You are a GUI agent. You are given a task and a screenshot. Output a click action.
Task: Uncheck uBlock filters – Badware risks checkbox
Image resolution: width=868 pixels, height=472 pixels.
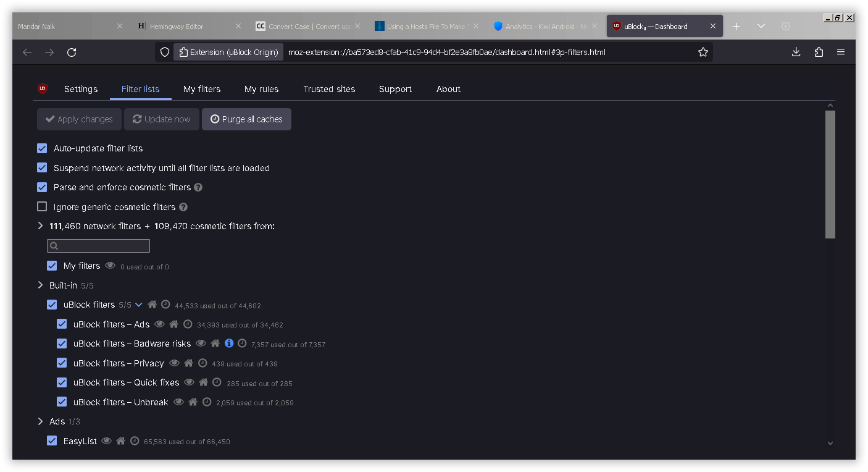tap(62, 343)
